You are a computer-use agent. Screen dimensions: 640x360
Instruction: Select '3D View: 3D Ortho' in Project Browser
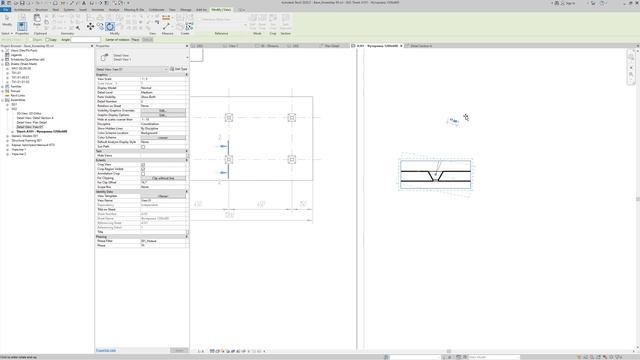pos(29,113)
